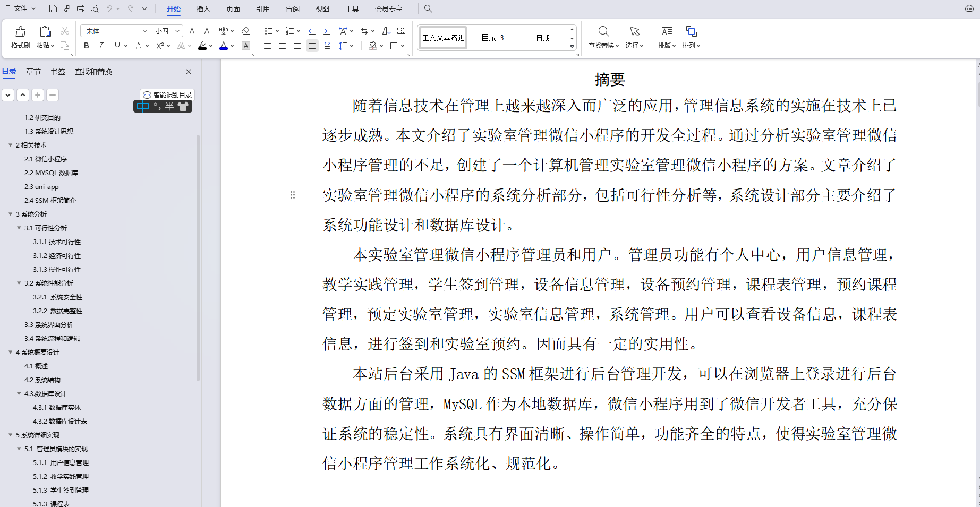
Task: Open the font size dropdown 小四
Action: click(x=177, y=31)
